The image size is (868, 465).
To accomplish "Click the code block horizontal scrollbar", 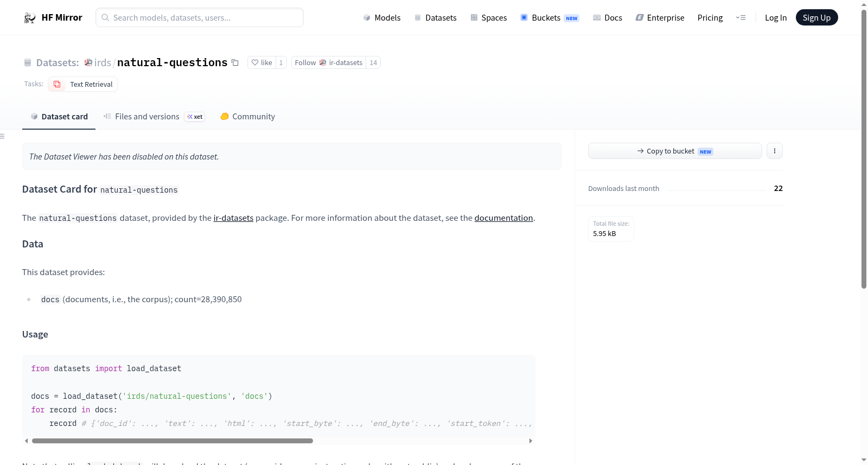I will 173,441.
